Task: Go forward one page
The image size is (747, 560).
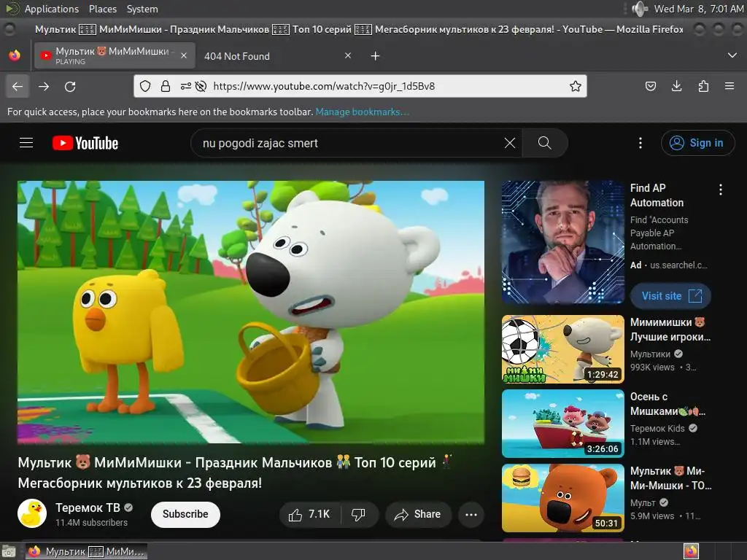Action: point(44,86)
